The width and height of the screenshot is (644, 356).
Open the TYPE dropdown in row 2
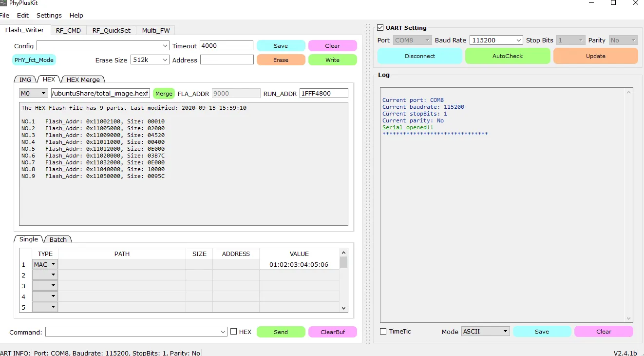(45, 275)
